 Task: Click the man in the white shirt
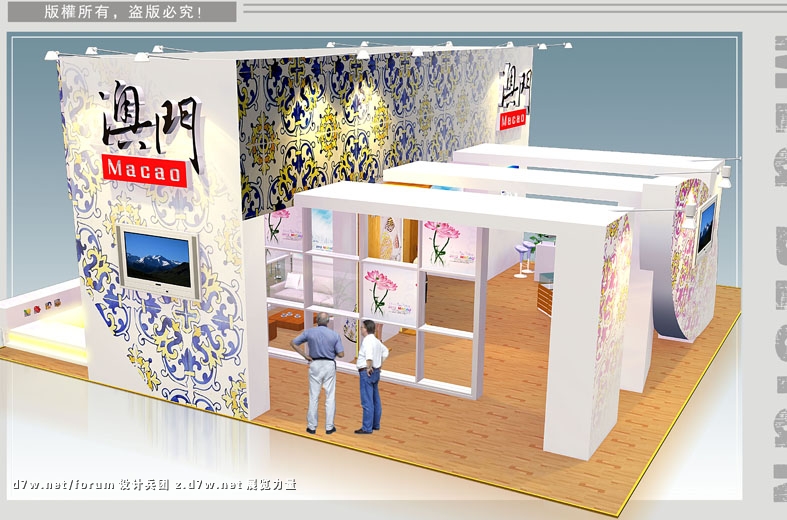(370, 376)
